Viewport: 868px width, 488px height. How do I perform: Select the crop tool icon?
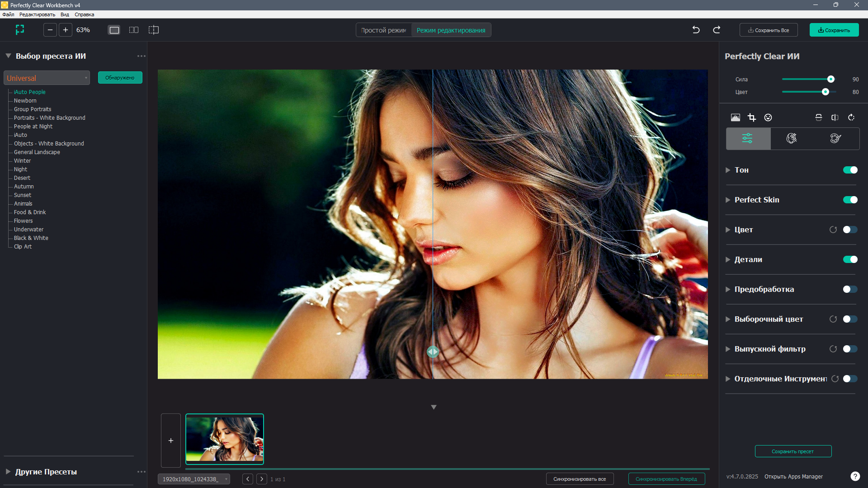pyautogui.click(x=751, y=117)
